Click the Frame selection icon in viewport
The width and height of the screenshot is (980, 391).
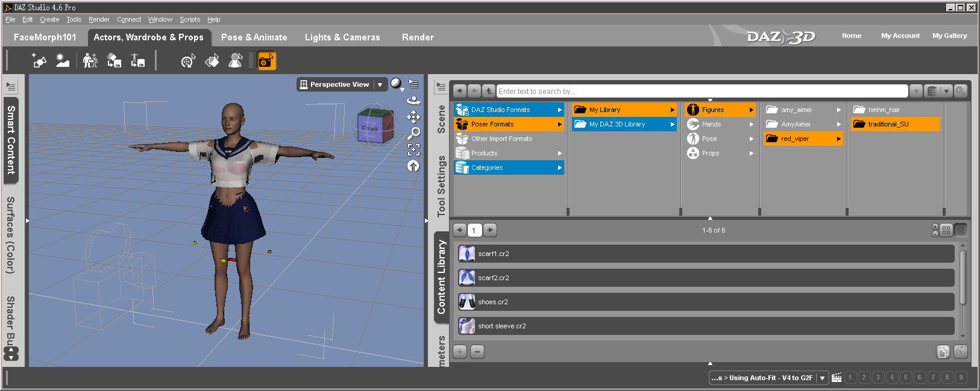point(413,149)
